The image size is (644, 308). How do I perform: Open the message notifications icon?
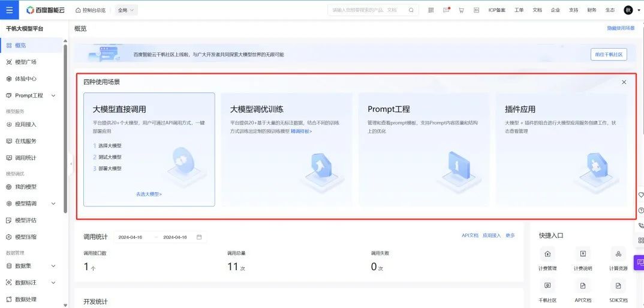click(x=447, y=10)
